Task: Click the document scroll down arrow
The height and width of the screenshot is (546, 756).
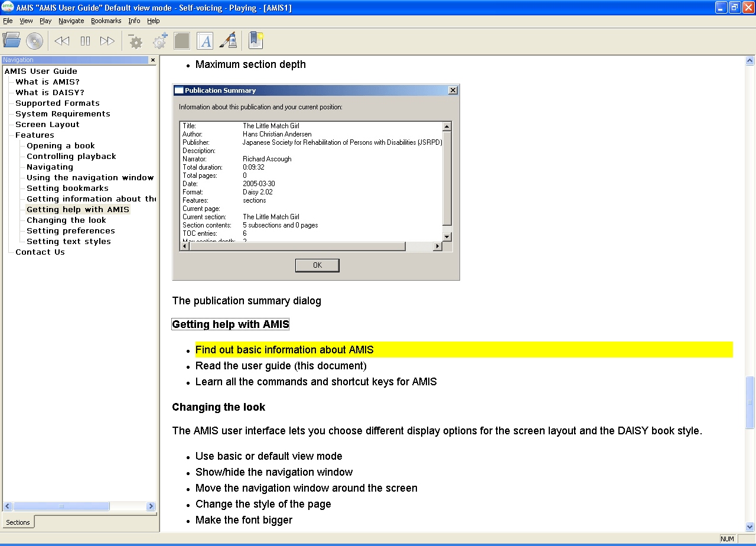Action: (750, 526)
